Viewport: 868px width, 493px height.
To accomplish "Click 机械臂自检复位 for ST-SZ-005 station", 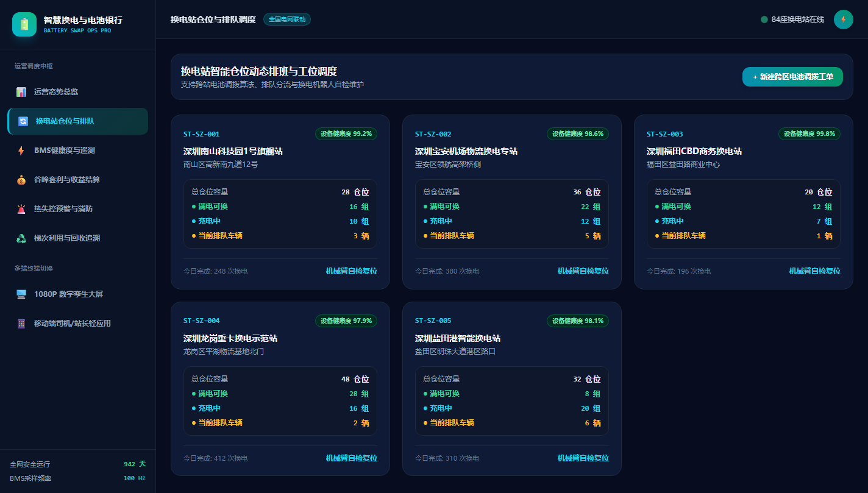I will pyautogui.click(x=583, y=458).
